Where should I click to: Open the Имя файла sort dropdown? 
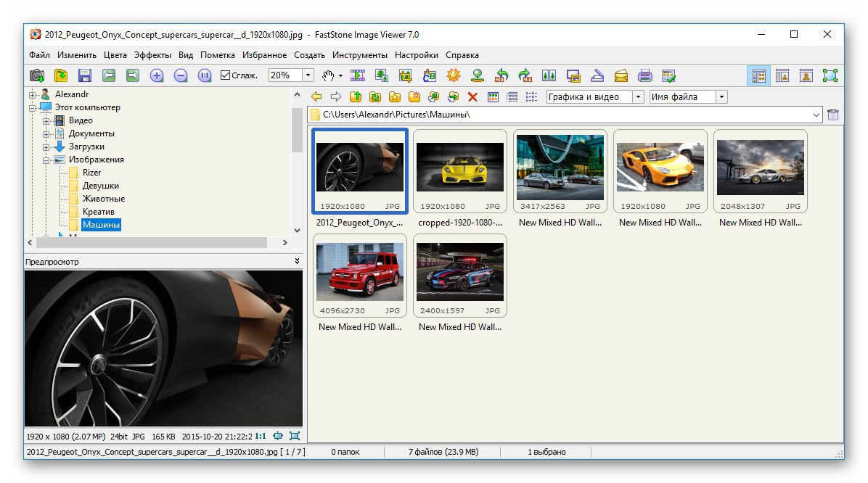721,97
